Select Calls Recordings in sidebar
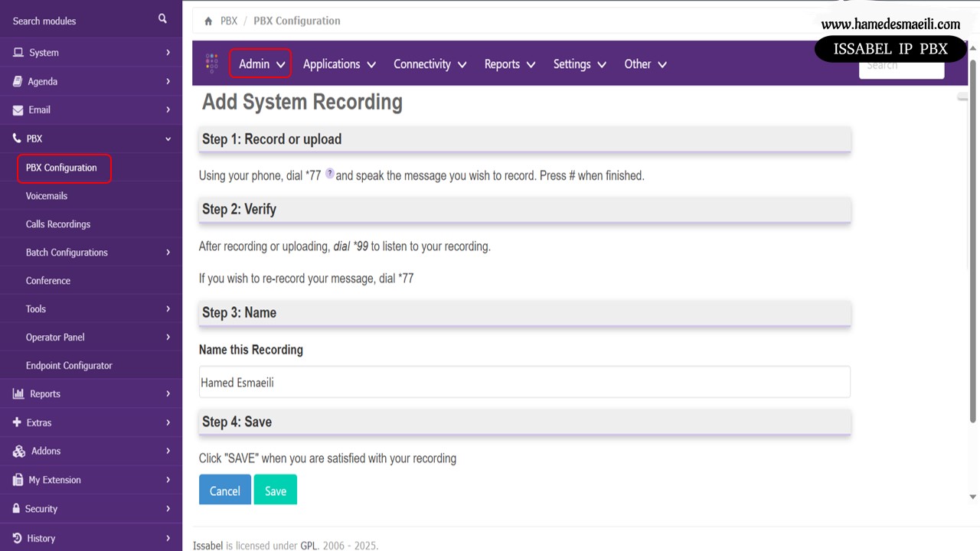Image resolution: width=980 pixels, height=551 pixels. click(58, 224)
